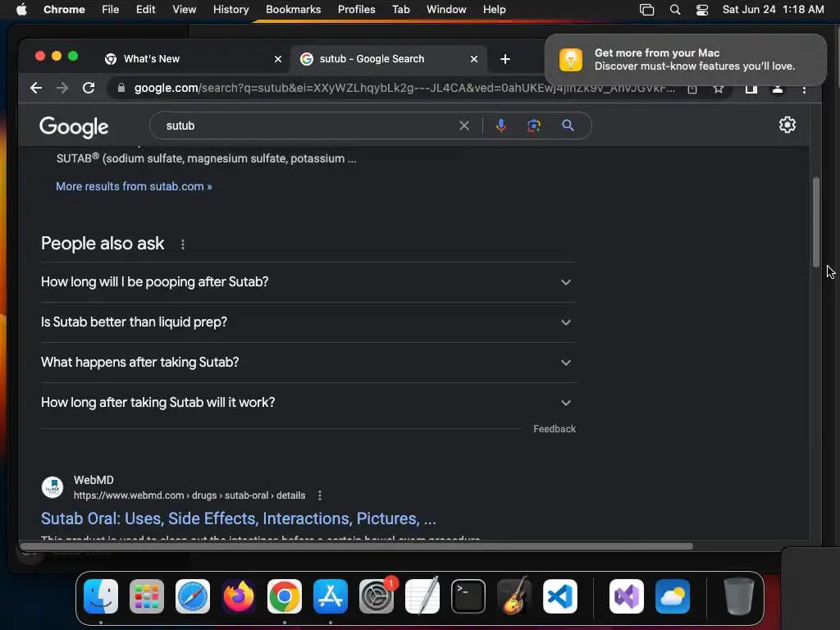Image resolution: width=840 pixels, height=630 pixels.
Task: Open the Profiles menu
Action: click(x=356, y=10)
